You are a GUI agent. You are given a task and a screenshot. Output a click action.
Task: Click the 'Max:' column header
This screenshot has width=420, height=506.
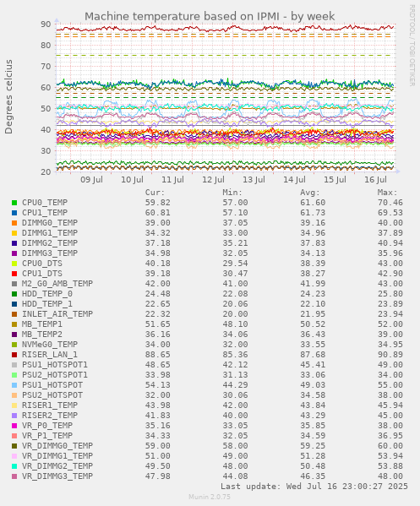[x=387, y=193]
